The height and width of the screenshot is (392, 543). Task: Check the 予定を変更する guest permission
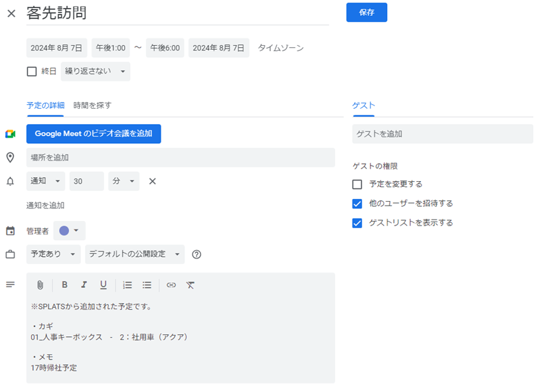pos(357,184)
